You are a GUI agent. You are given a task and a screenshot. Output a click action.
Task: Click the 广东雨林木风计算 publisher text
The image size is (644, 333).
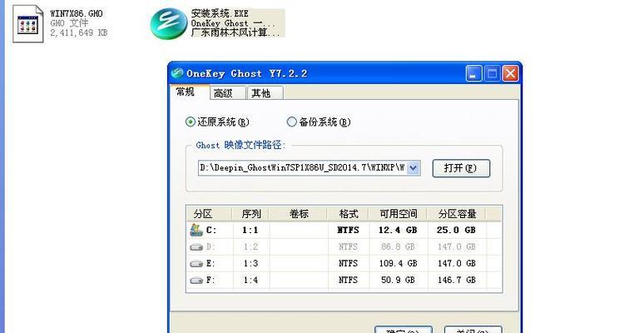coord(235,33)
